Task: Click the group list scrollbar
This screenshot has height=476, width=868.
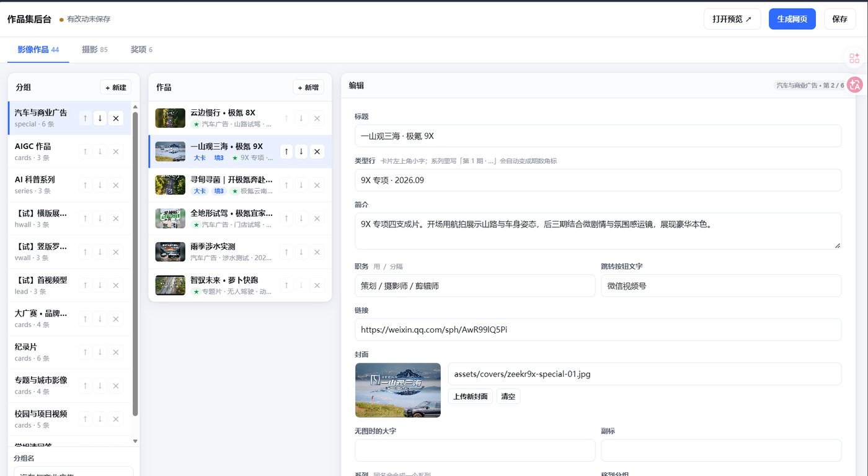Action: pos(135,264)
